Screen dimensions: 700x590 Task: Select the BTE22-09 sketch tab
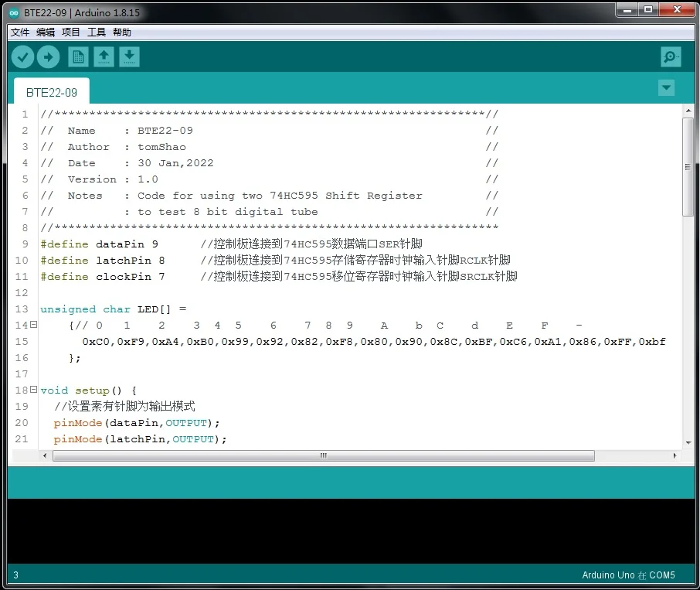pos(52,92)
